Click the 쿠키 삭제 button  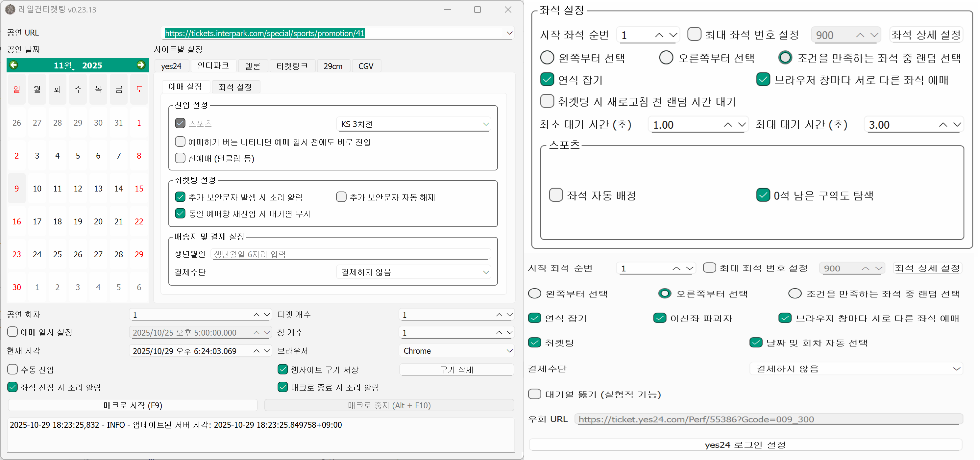456,370
